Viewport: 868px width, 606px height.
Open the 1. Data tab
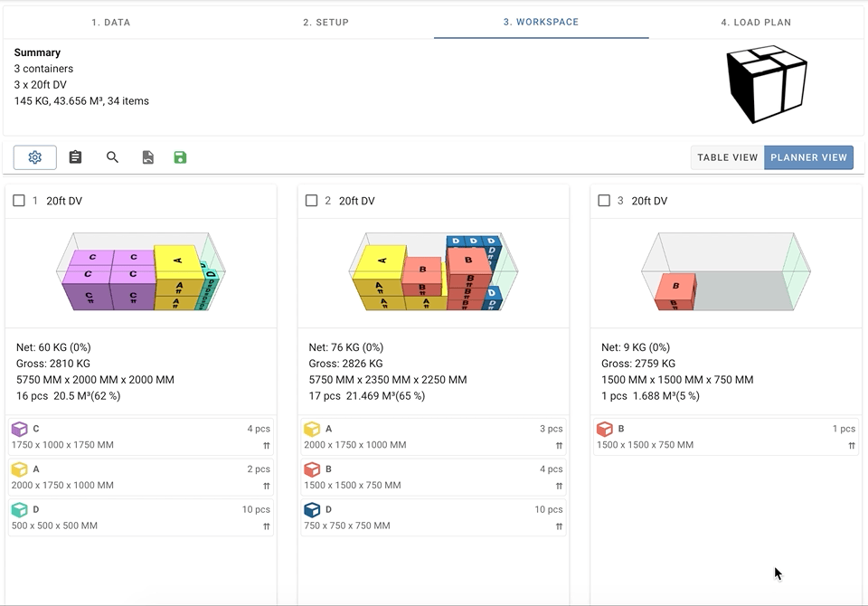point(111,23)
